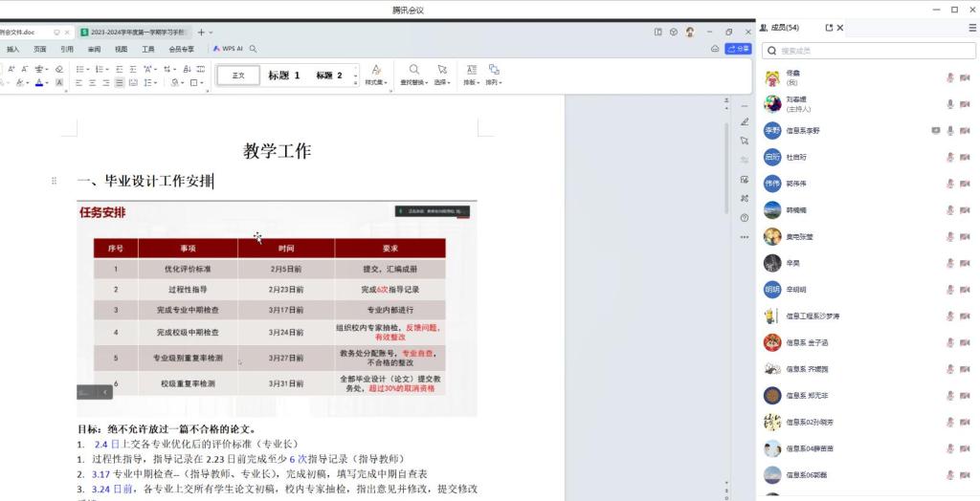
Task: Click the pen icon in right sidebar
Action: click(745, 121)
